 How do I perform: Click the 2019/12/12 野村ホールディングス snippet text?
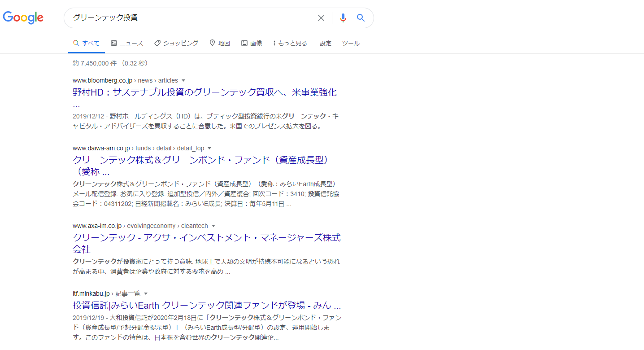point(206,121)
